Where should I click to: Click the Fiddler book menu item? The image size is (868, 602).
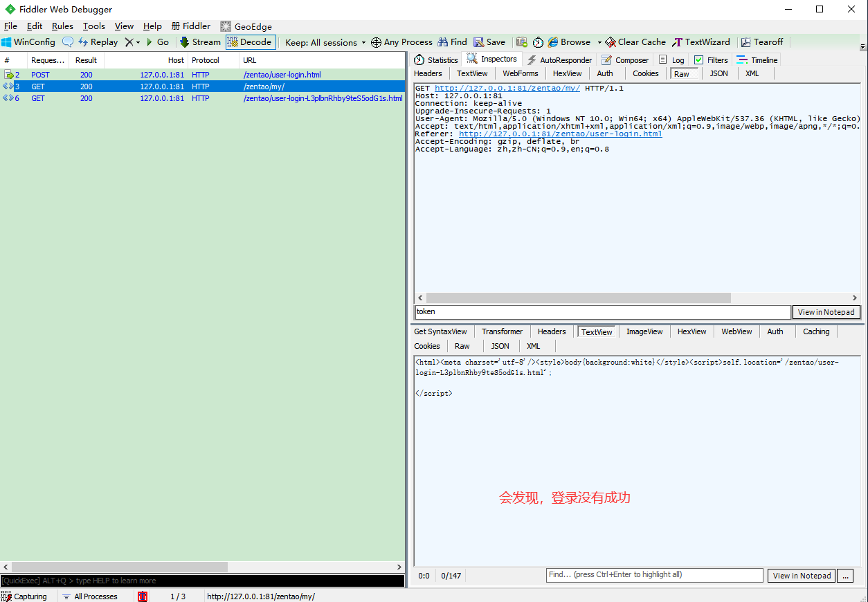tap(191, 26)
